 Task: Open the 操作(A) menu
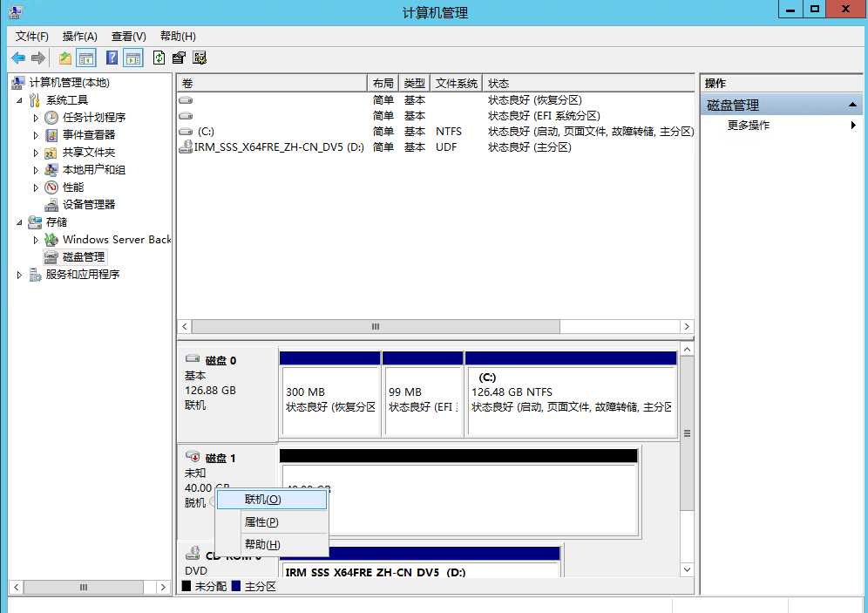click(79, 37)
